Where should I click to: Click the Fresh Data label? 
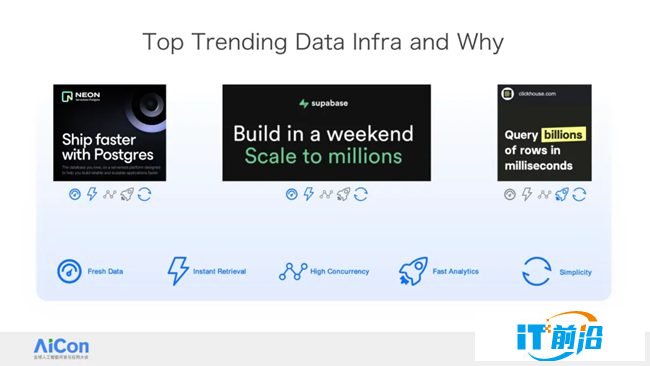point(105,271)
